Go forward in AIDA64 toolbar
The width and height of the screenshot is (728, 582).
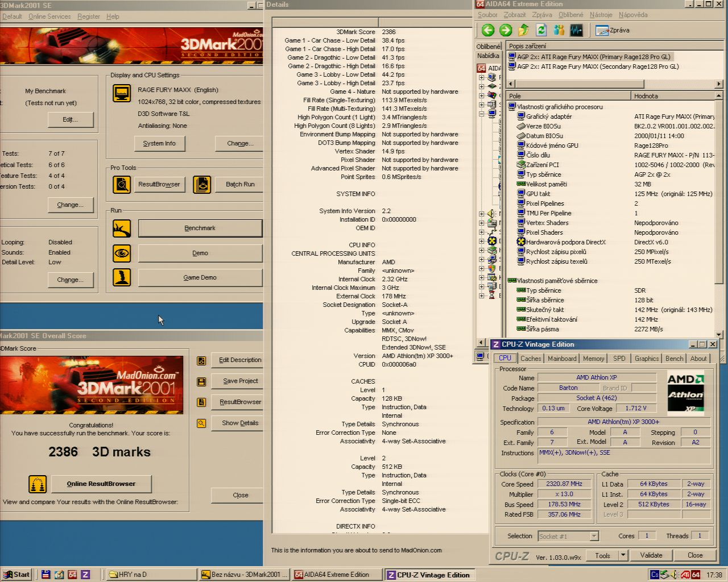(x=506, y=30)
